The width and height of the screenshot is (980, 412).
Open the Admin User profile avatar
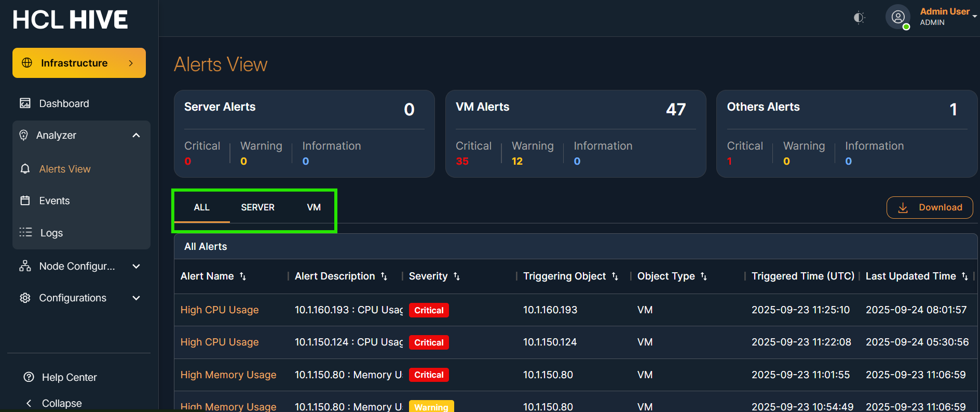coord(897,17)
